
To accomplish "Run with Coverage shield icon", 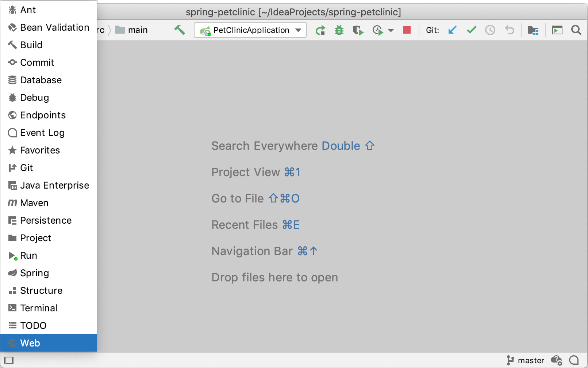I will point(358,30).
